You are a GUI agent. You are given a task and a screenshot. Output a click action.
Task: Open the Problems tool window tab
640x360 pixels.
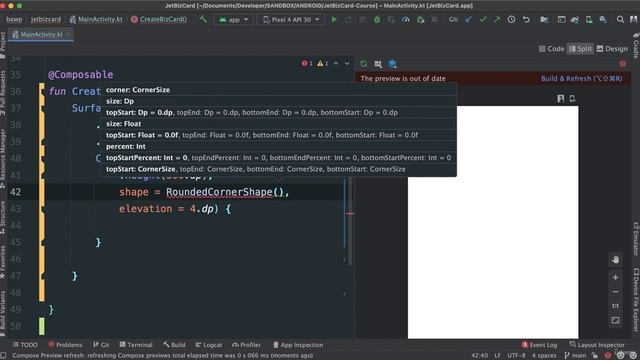(x=65, y=345)
